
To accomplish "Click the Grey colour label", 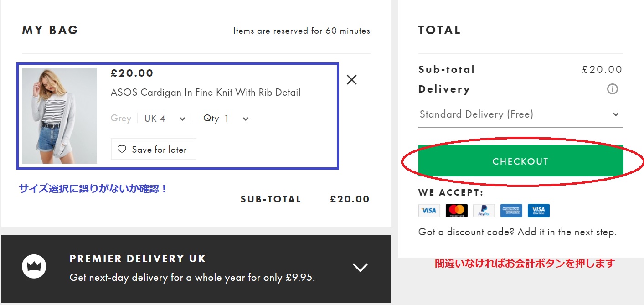I will pos(121,119).
